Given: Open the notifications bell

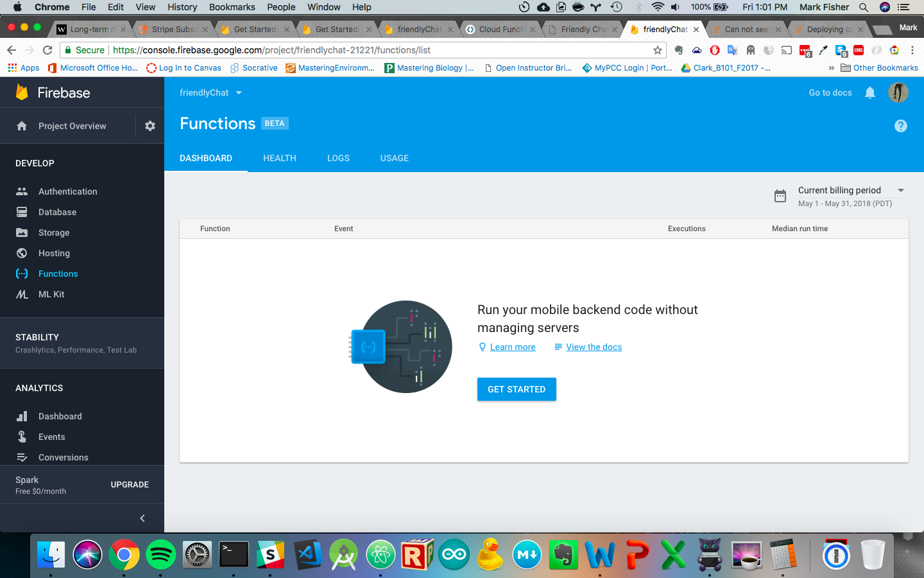Looking at the screenshot, I should 870,92.
